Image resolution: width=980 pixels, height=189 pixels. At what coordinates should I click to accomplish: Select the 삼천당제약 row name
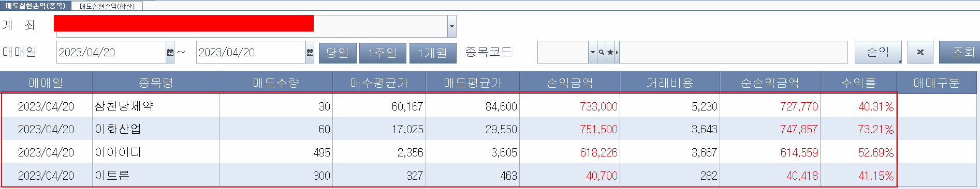click(124, 106)
